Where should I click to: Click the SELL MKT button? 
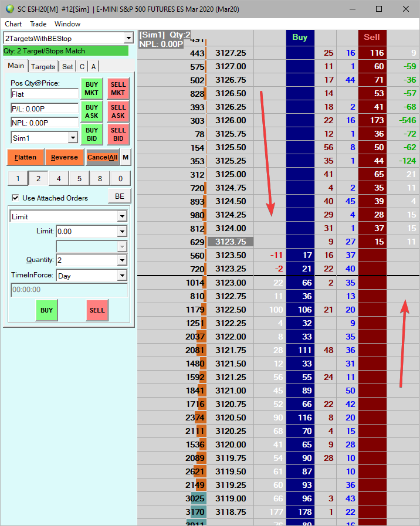click(118, 89)
